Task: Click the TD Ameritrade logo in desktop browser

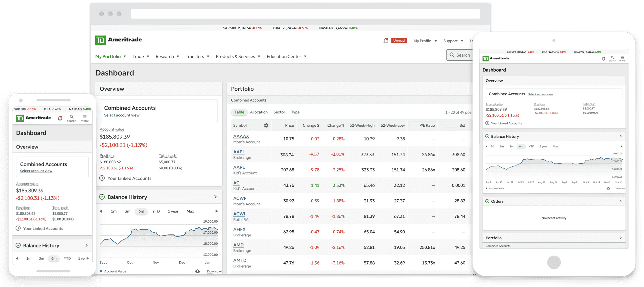Action: 118,40
